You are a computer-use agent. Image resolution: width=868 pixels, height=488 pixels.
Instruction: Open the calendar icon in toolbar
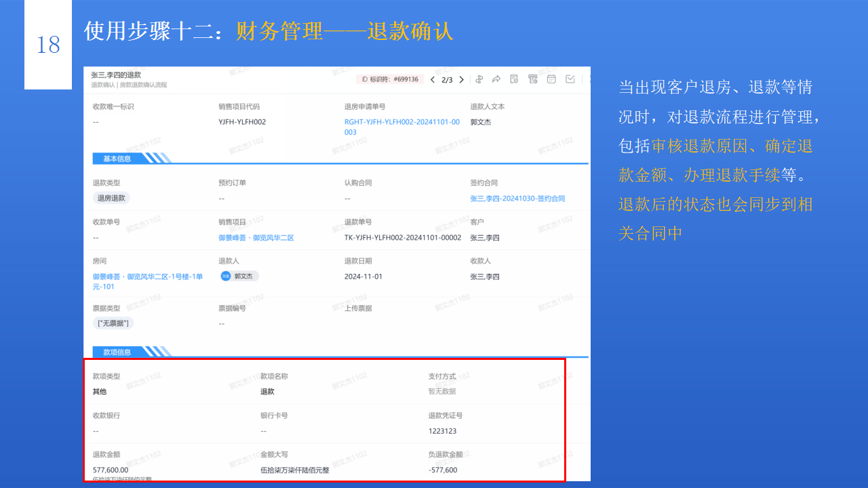[551, 79]
